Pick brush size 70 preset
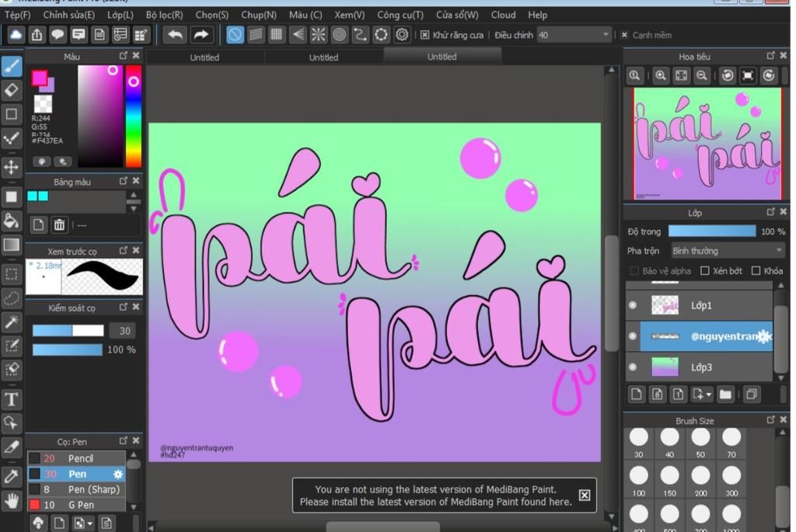The image size is (796, 532). click(x=731, y=442)
